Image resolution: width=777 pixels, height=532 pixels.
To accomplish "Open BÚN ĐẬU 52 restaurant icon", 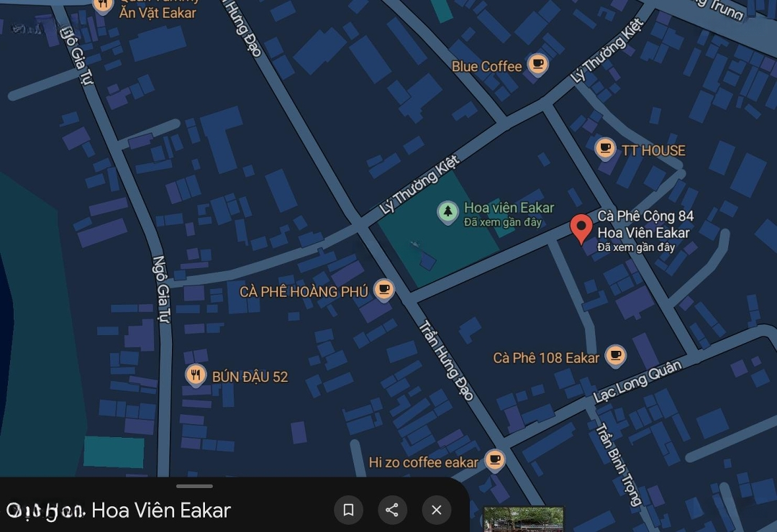I will tap(196, 375).
